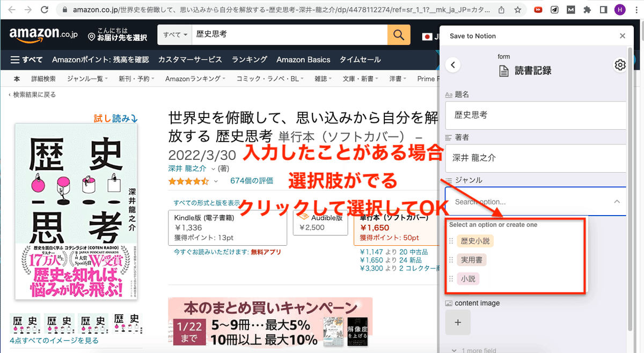Click the browser forward arrow

28,10
